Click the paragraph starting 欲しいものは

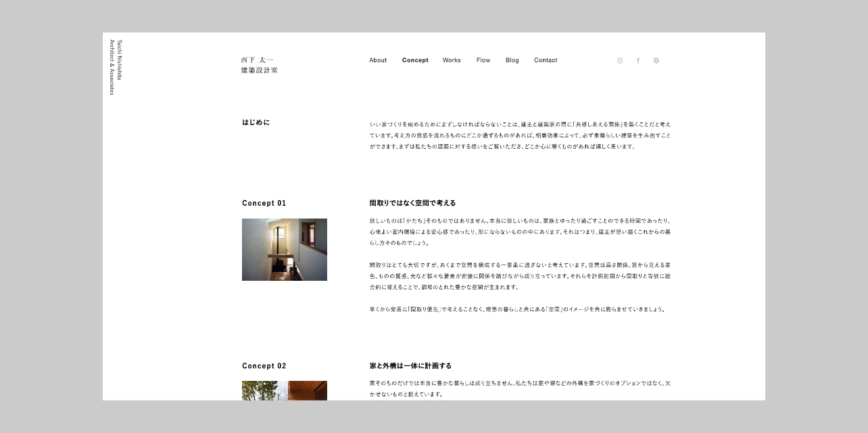520,231
